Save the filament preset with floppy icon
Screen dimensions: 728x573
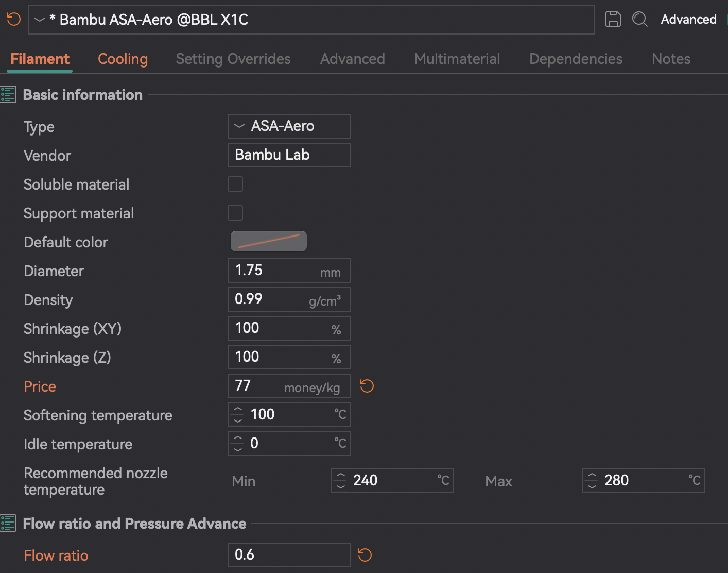point(613,20)
